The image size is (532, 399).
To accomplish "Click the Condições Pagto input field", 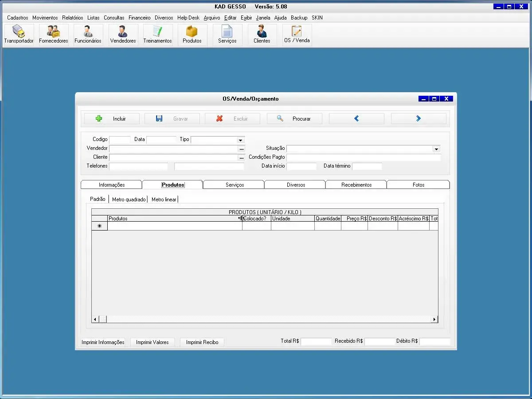I will tap(364, 157).
